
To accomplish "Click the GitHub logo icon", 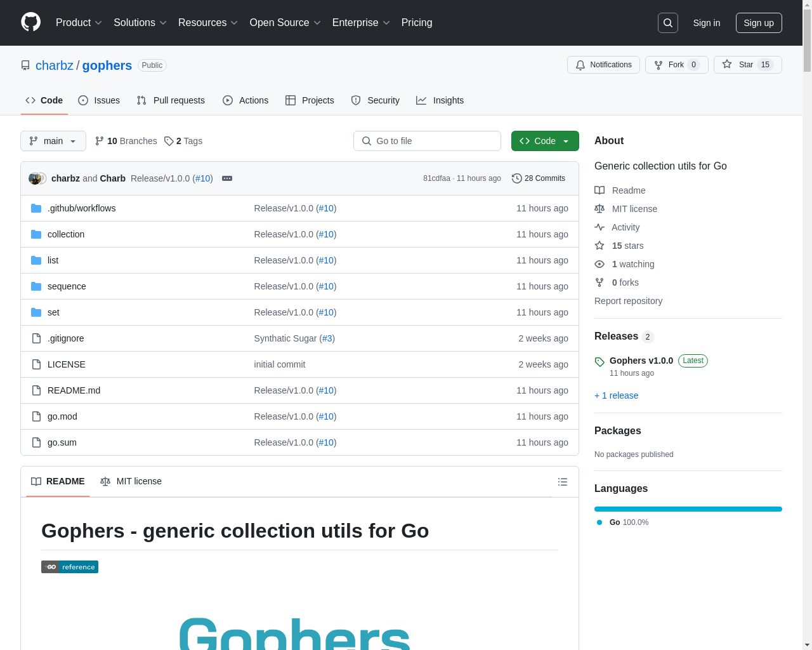I will pos(31,22).
